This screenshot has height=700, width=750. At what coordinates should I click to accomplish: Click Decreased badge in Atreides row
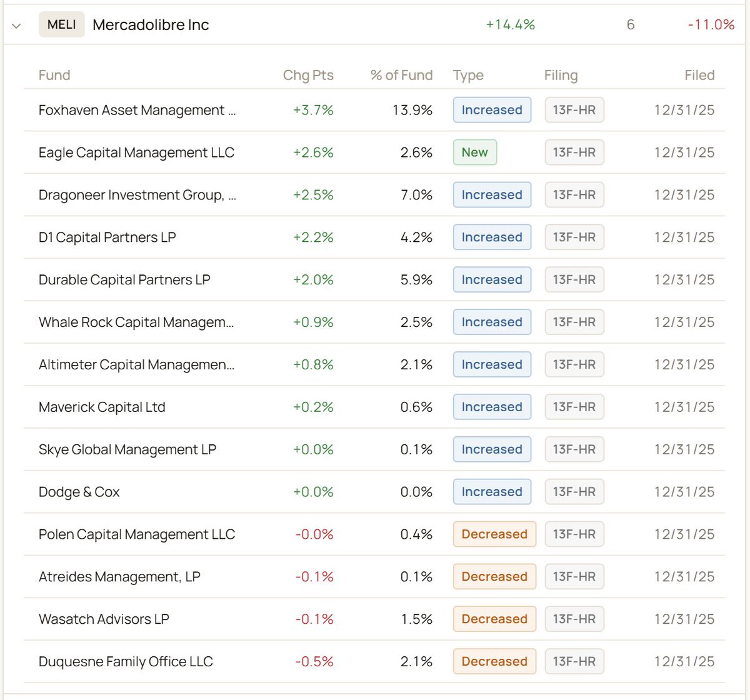[494, 577]
